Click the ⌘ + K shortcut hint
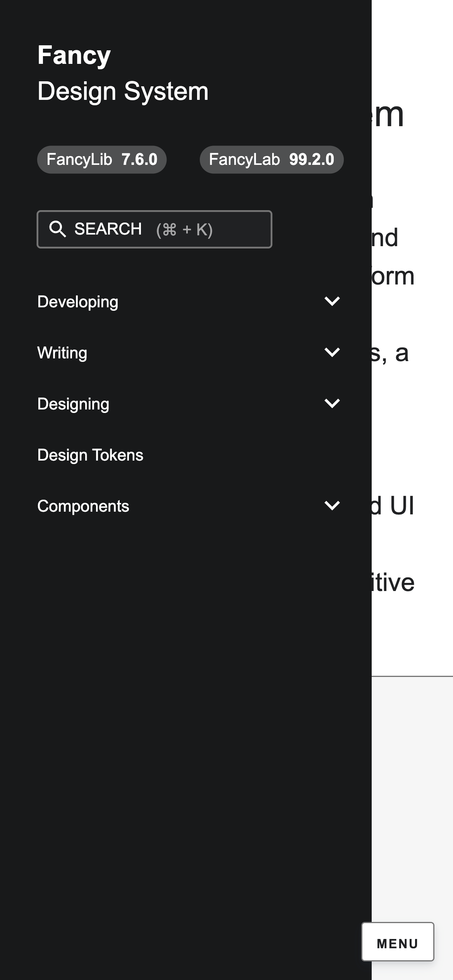 tap(184, 230)
